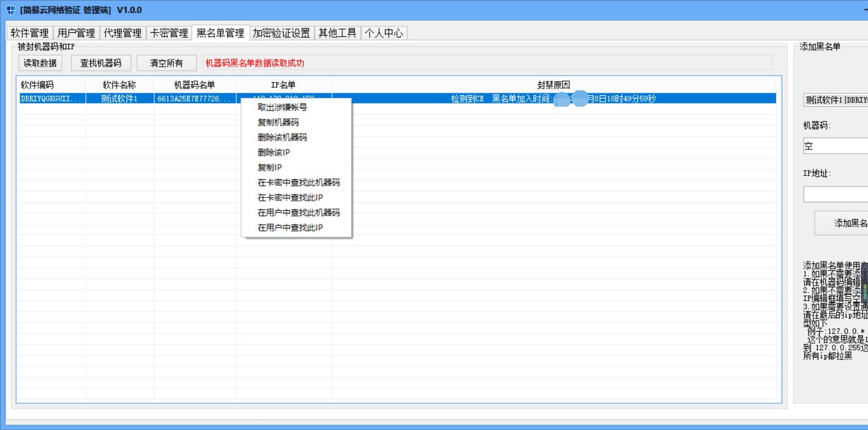Focus the IP地址 input box
This screenshot has width=868, height=430.
(835, 194)
